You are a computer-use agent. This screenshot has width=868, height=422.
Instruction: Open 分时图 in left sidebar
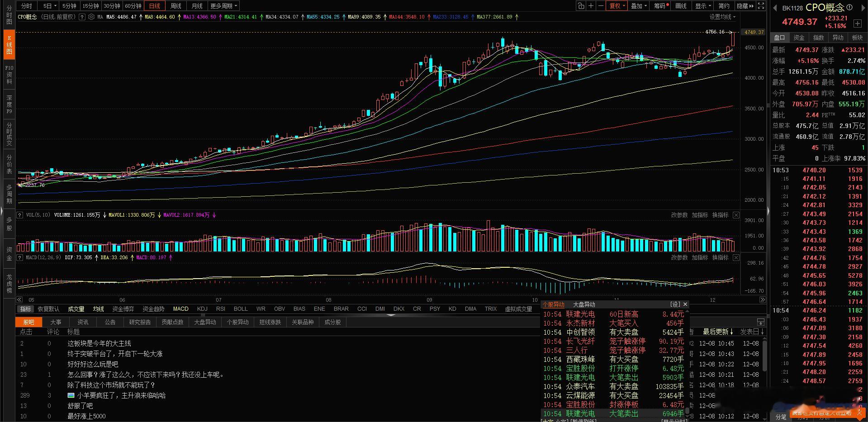pos(9,15)
